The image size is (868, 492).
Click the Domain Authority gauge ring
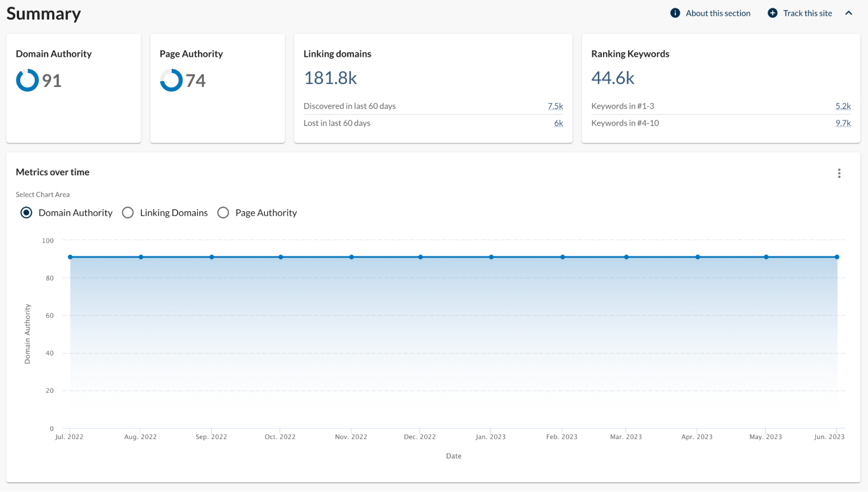[x=27, y=80]
